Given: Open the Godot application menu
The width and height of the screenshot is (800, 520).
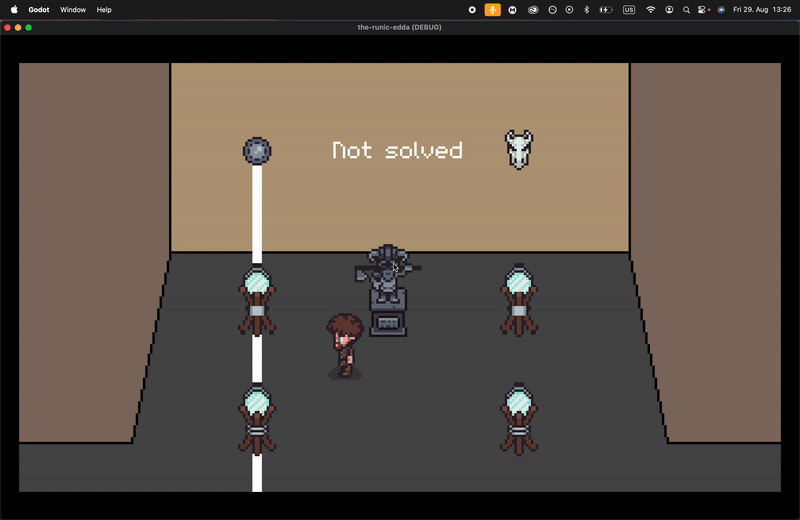Looking at the screenshot, I should pos(38,9).
